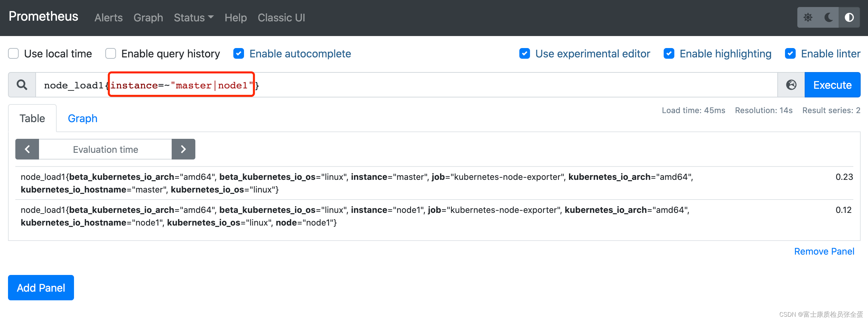
Task: Select the auto contrast theme icon
Action: (x=849, y=17)
